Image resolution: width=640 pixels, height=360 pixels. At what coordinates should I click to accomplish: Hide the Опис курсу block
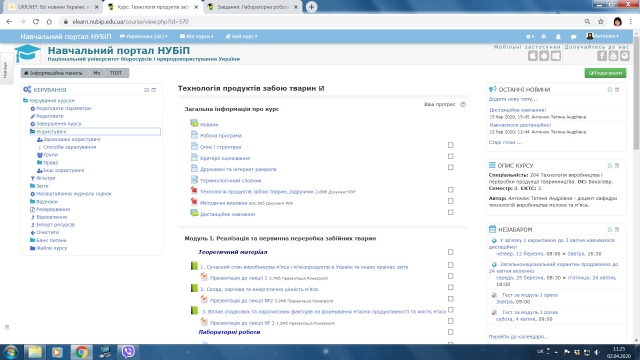tap(610, 165)
